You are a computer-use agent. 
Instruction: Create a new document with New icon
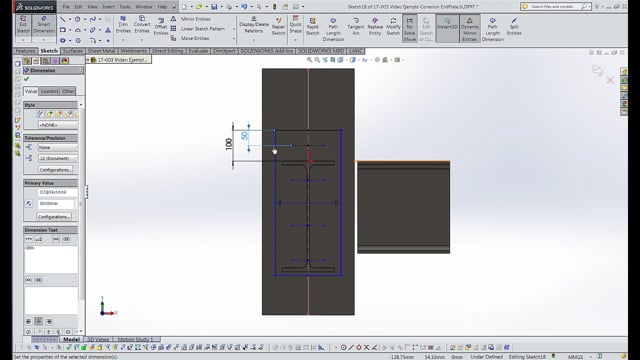click(x=184, y=7)
